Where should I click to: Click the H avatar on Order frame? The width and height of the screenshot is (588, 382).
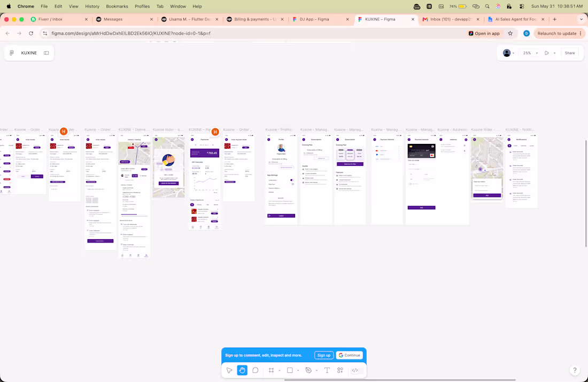click(64, 131)
